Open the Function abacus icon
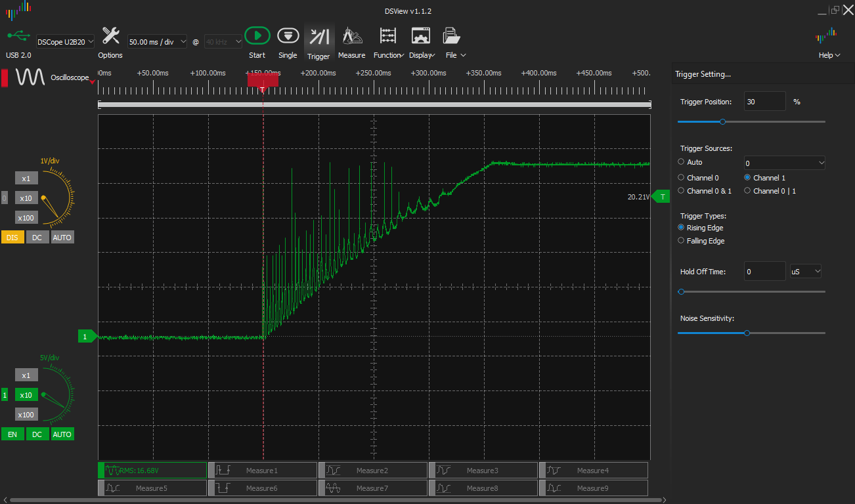855x504 pixels. tap(388, 35)
